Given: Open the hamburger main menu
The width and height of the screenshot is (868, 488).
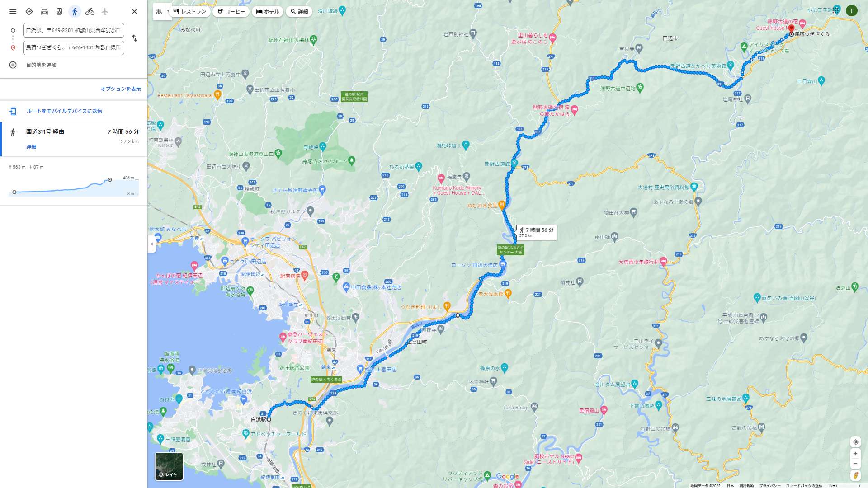Looking at the screenshot, I should pyautogui.click(x=13, y=12).
